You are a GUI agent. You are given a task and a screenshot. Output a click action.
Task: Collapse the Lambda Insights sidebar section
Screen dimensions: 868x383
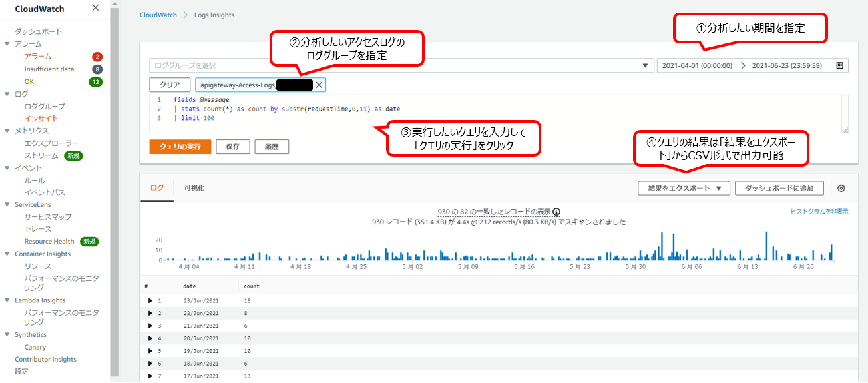pos(7,301)
